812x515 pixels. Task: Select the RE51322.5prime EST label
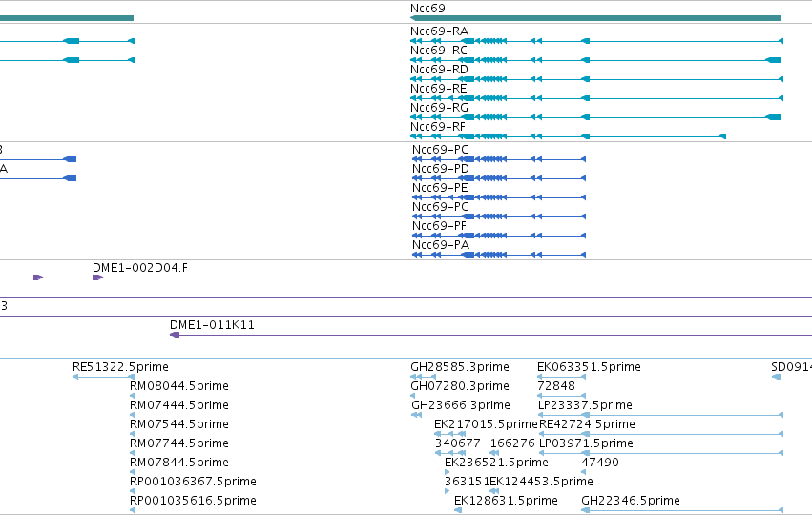[x=120, y=367]
